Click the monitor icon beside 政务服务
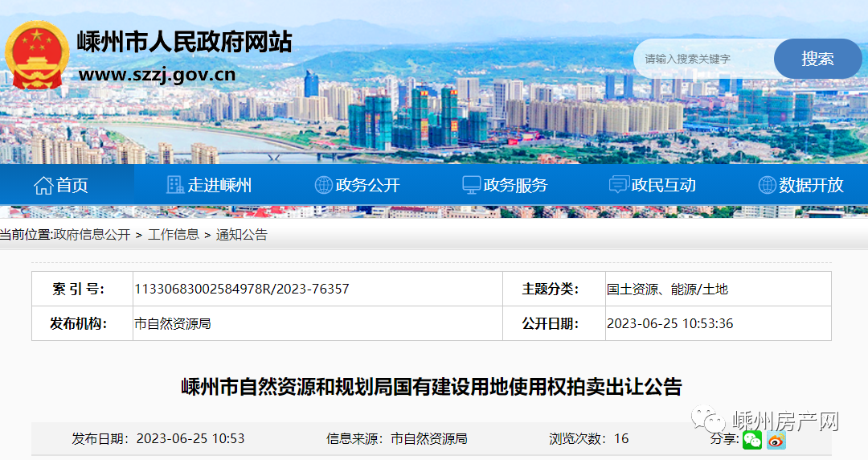Screen dimensions: 868x460 471,185
